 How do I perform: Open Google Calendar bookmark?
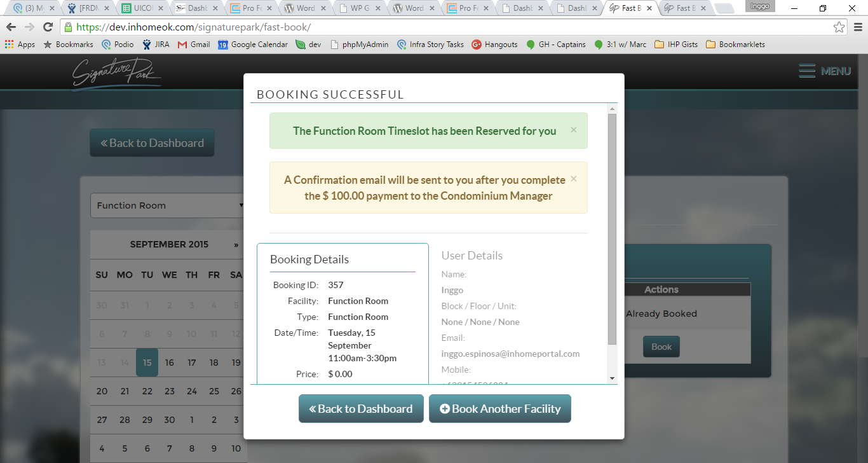coord(253,45)
